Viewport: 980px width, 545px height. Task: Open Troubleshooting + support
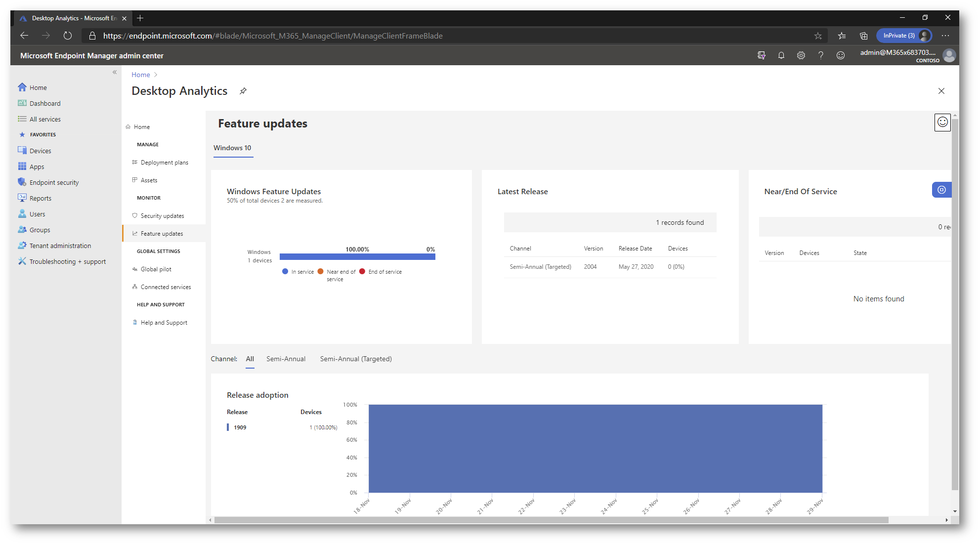tap(67, 261)
